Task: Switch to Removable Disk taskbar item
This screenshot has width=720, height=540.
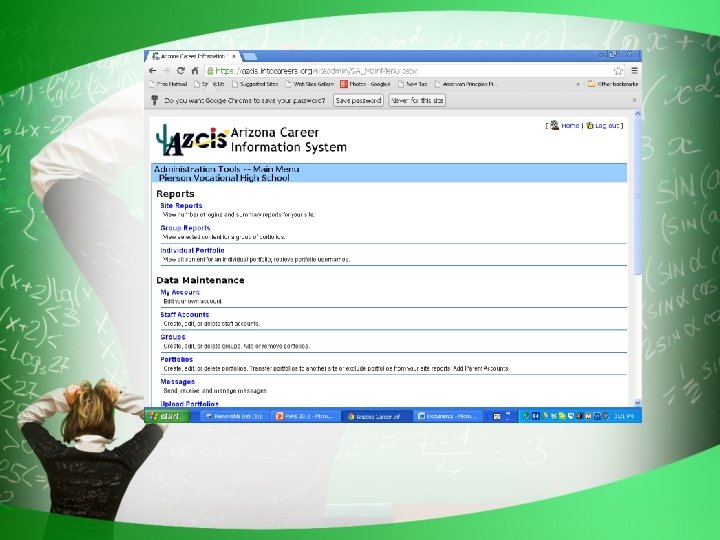Action: (x=234, y=416)
